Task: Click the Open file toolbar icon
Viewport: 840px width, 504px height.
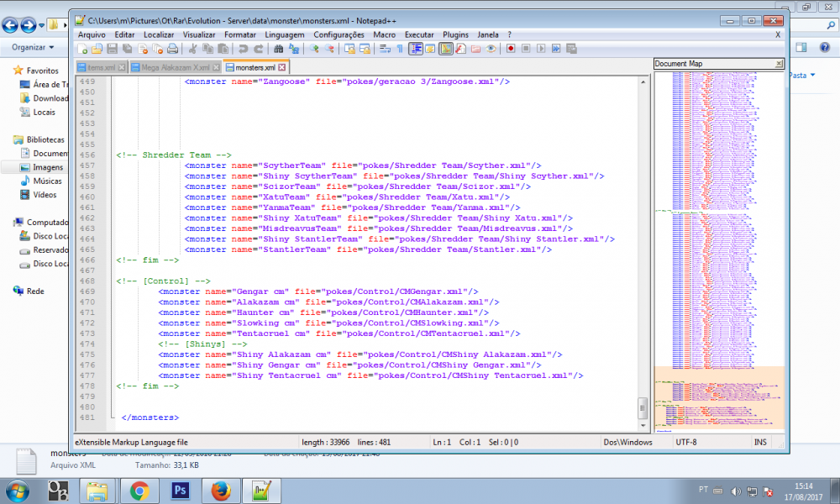Action: coord(97,49)
